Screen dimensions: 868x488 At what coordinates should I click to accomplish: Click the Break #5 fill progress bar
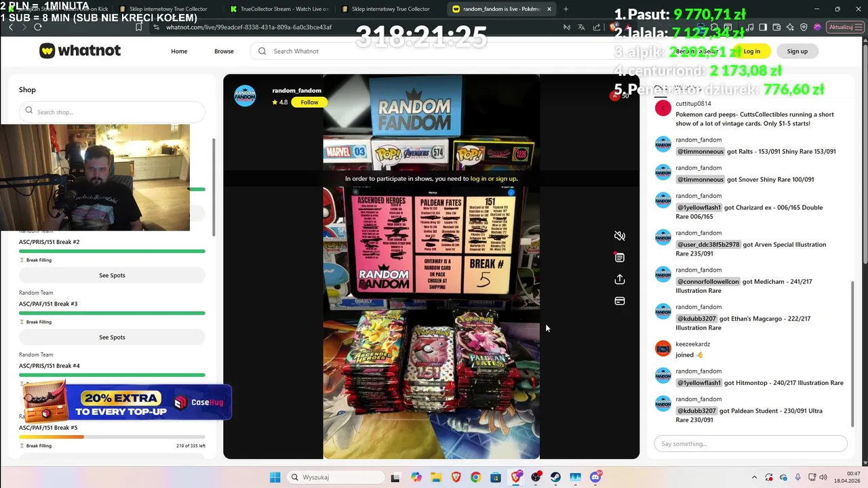coord(112,436)
